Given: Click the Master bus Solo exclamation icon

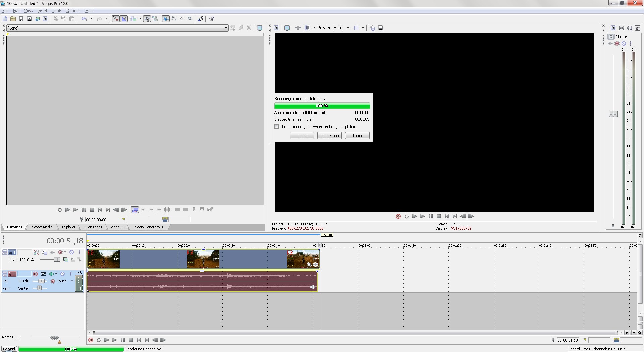Looking at the screenshot, I should pos(631,43).
